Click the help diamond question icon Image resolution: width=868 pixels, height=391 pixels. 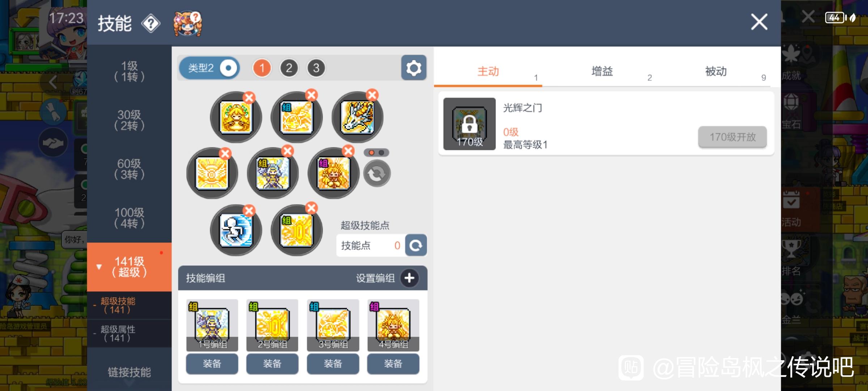(150, 24)
